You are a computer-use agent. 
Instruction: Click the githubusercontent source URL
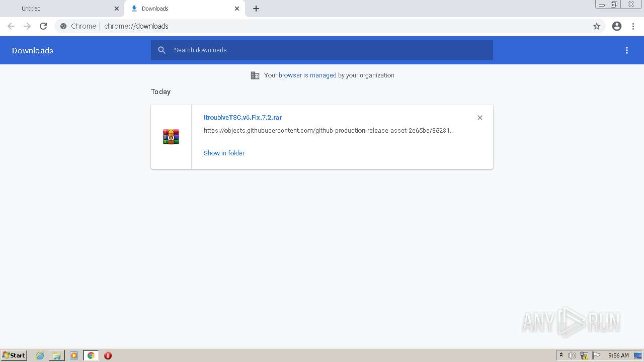(329, 131)
